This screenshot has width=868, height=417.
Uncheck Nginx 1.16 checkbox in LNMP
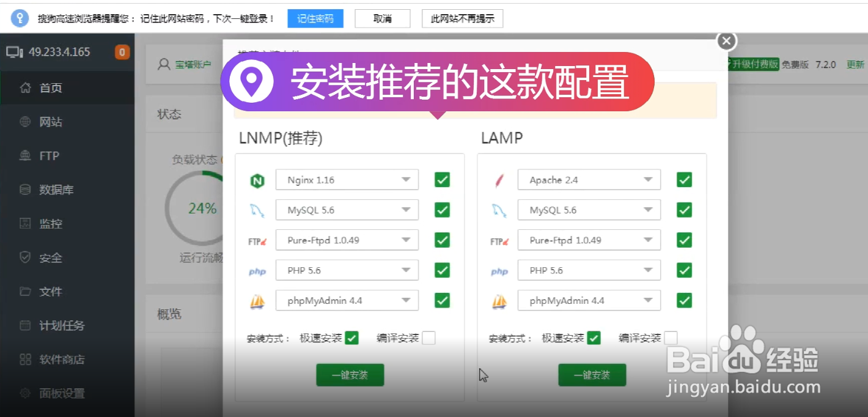[443, 180]
